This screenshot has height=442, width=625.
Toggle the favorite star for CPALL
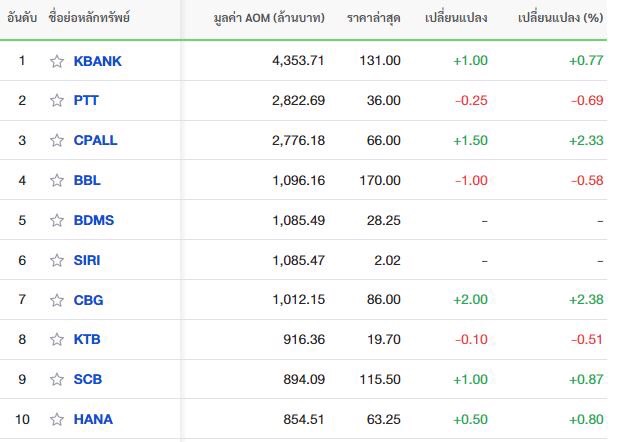[x=57, y=140]
